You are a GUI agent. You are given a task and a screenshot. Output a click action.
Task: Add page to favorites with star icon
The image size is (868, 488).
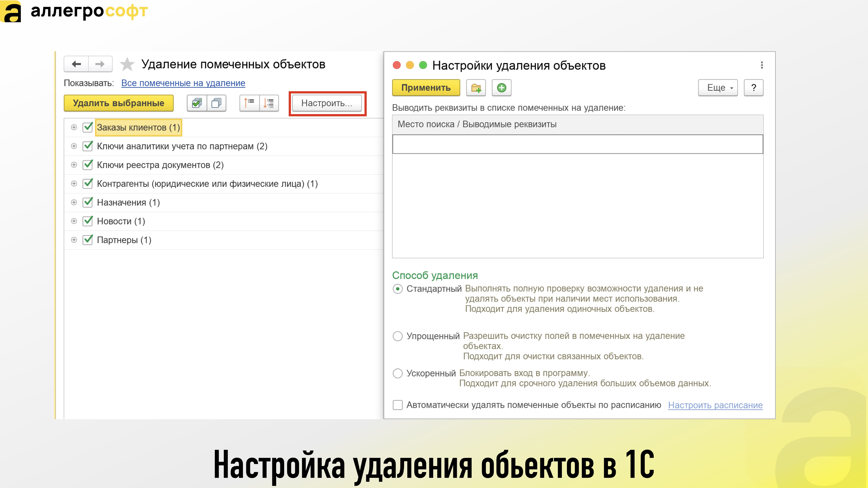coord(127,64)
